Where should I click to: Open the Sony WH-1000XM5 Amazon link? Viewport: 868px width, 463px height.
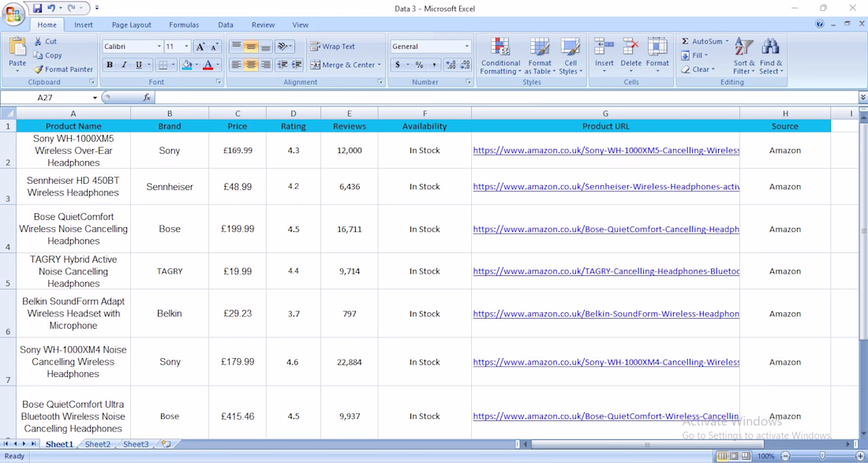click(x=606, y=151)
